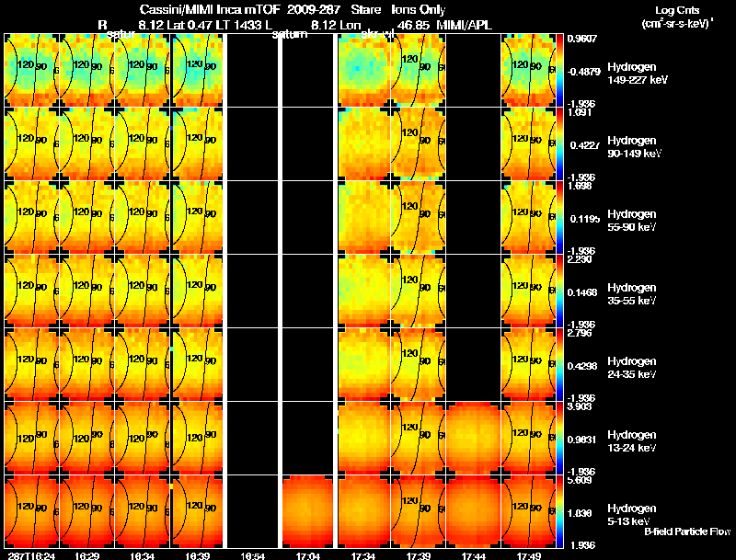Screen dimensions: 736x560
Task: Select the 24-35 keV panel at 17:49
Action: click(528, 365)
